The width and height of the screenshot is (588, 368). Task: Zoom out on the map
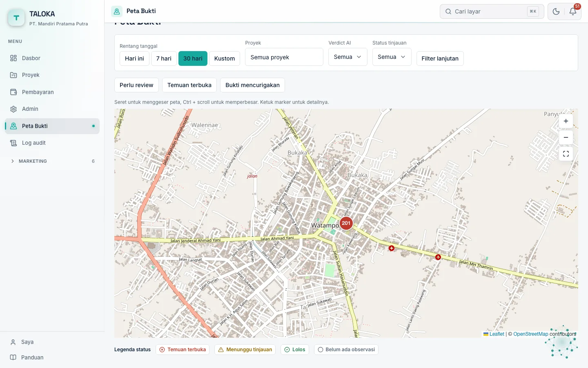click(566, 137)
